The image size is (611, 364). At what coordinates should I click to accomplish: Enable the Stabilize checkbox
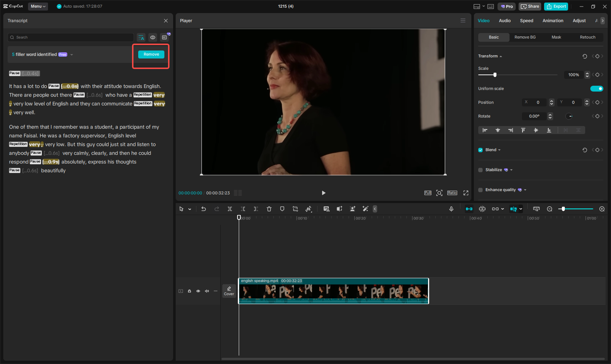pos(480,170)
